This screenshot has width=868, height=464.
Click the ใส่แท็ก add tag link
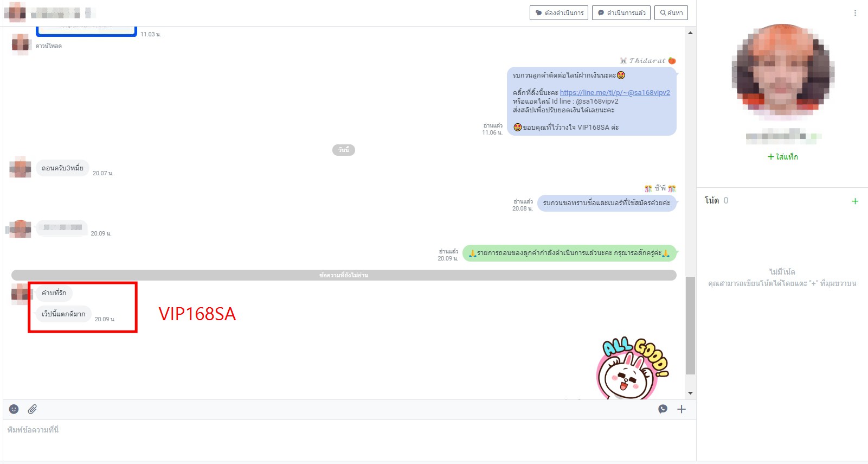[x=782, y=157]
